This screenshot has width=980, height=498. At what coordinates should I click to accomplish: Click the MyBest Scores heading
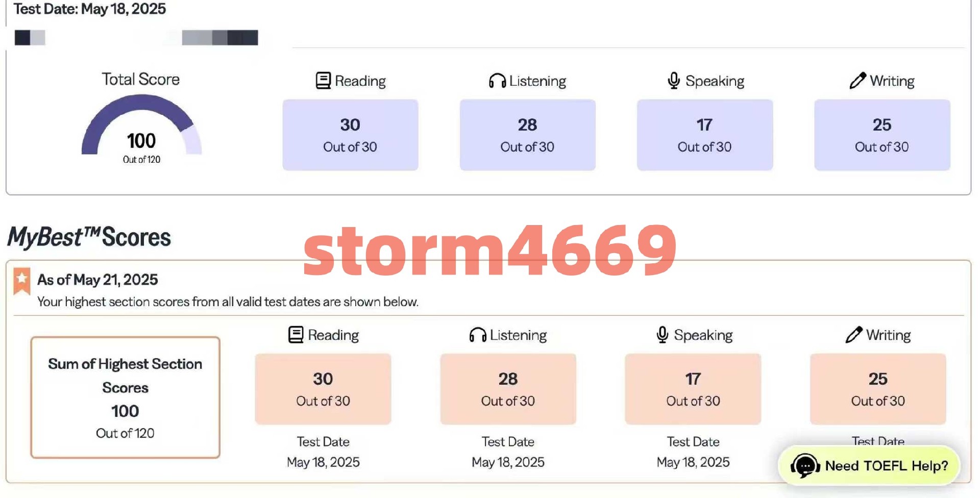pyautogui.click(x=89, y=237)
